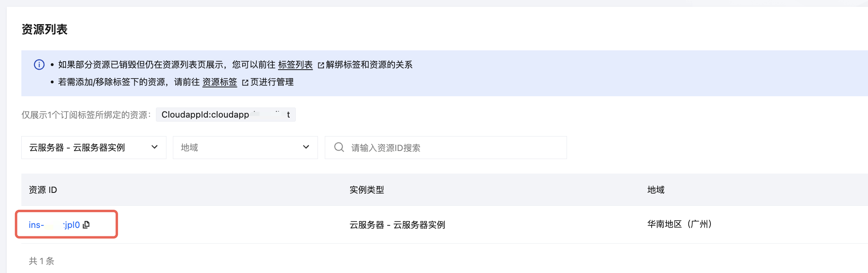Click the 资源列表 page heading

[44, 29]
